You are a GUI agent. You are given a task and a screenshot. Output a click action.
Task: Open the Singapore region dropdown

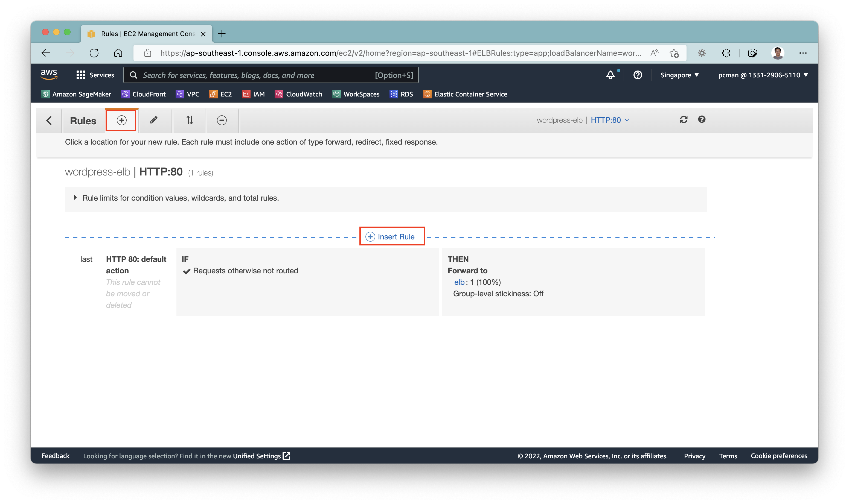click(679, 75)
